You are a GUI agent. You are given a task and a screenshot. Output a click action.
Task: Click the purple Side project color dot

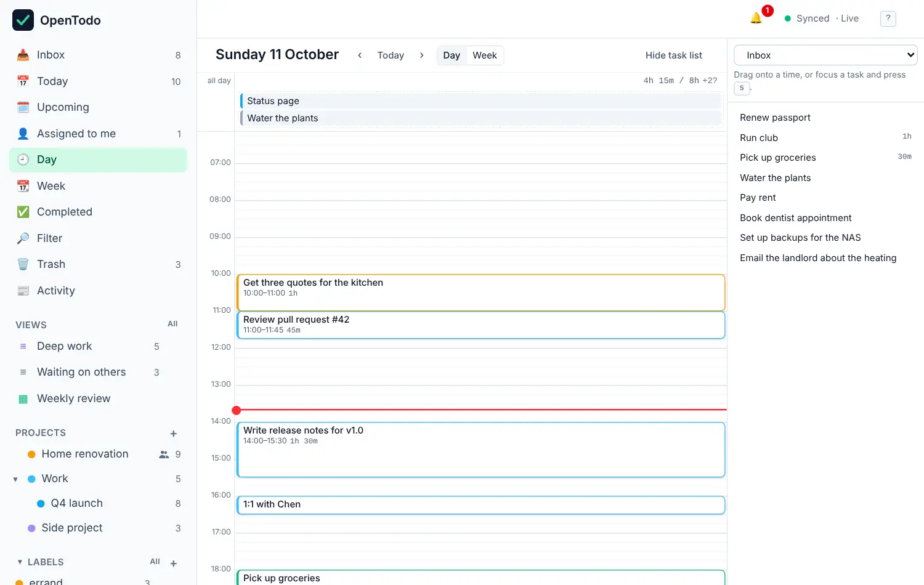pos(31,528)
